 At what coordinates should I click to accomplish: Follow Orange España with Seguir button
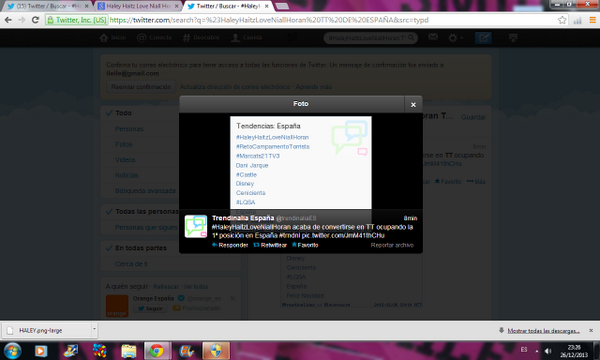pyautogui.click(x=150, y=308)
